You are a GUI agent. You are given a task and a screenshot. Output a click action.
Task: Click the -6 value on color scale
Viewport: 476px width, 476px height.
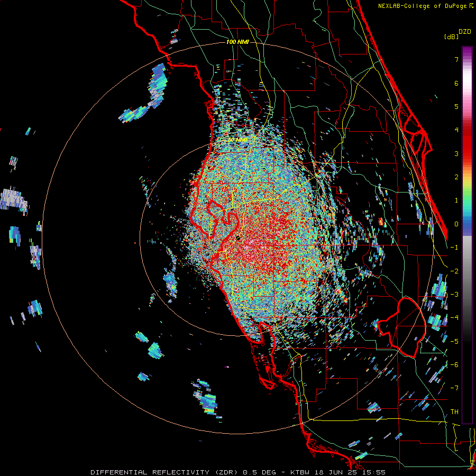tap(454, 365)
